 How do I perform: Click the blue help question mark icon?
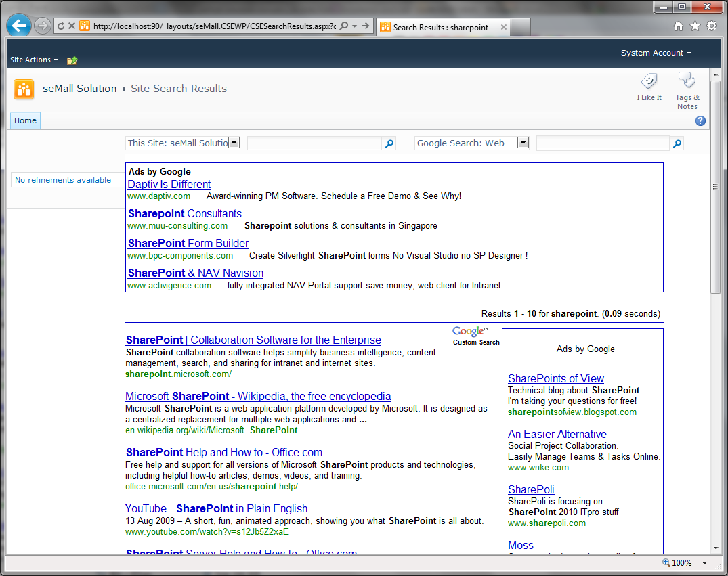(x=700, y=121)
